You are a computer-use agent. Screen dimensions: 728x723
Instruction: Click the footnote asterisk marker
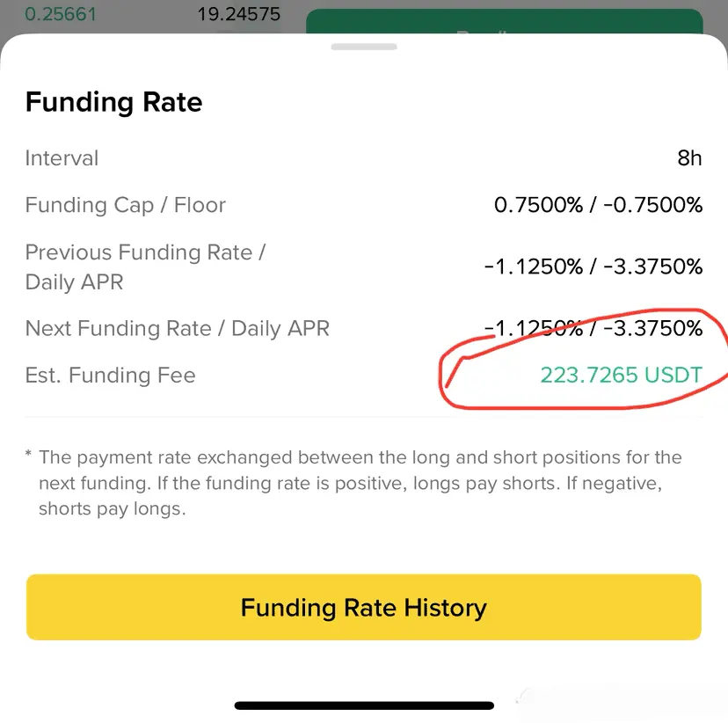pyautogui.click(x=28, y=456)
